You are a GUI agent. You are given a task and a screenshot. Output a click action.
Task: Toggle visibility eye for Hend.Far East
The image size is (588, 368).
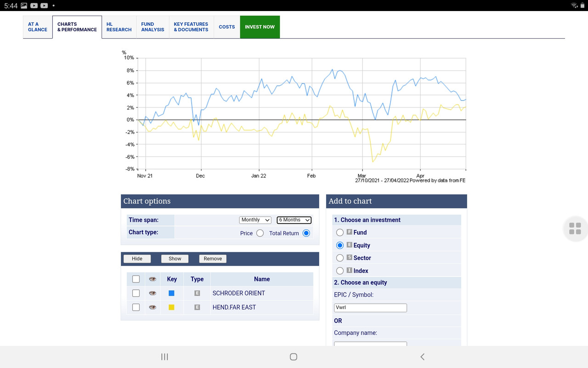click(153, 307)
